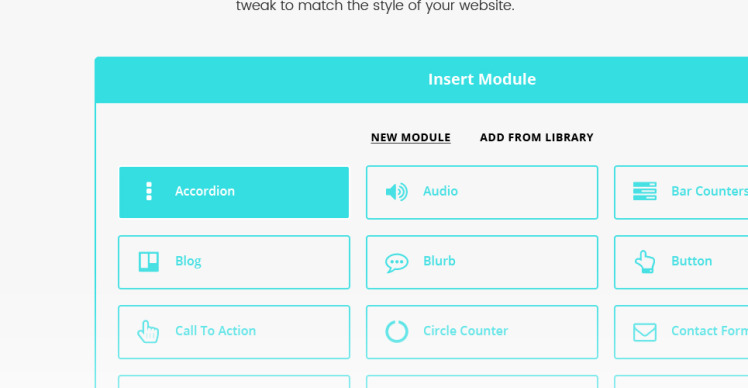Click the Button module text label
Viewport: 748px width, 388px height.
(692, 261)
